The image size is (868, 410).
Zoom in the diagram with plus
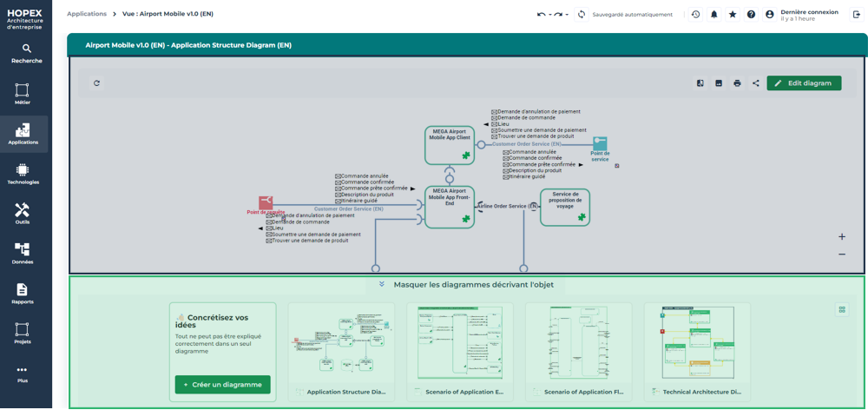point(841,236)
